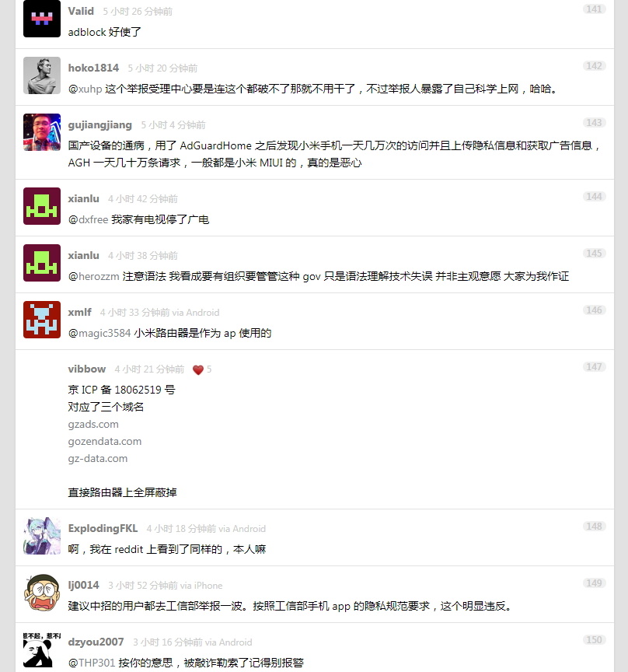628x672 pixels.
Task: Open gujiangjiang's username link
Action: [99, 124]
